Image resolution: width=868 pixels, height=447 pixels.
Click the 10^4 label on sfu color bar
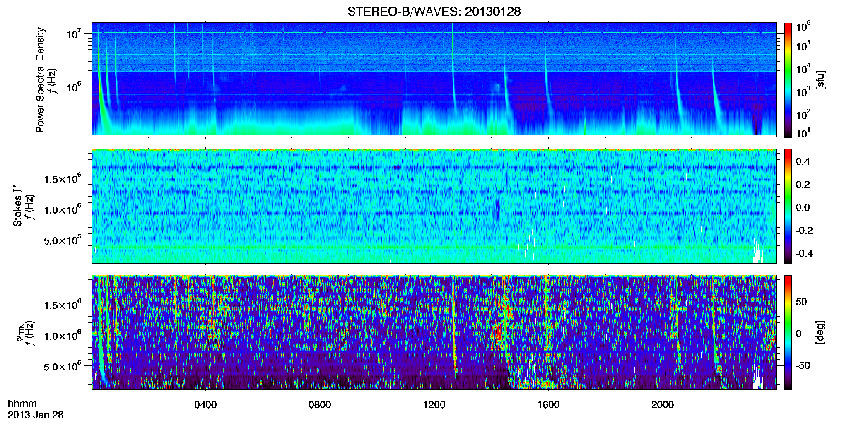tap(803, 69)
